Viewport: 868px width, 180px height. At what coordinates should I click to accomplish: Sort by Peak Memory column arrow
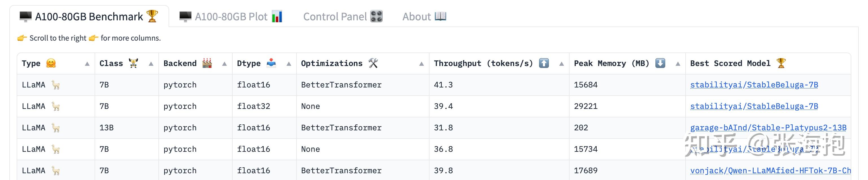point(678,64)
